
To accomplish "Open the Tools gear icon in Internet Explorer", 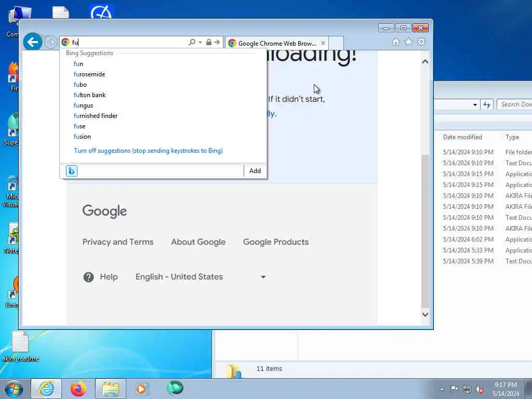I will pyautogui.click(x=421, y=42).
